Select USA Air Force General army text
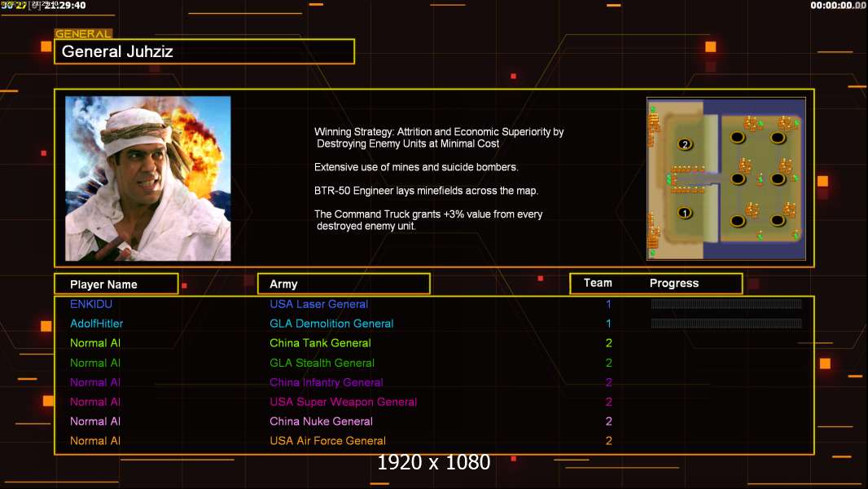The width and height of the screenshot is (868, 489). [327, 441]
